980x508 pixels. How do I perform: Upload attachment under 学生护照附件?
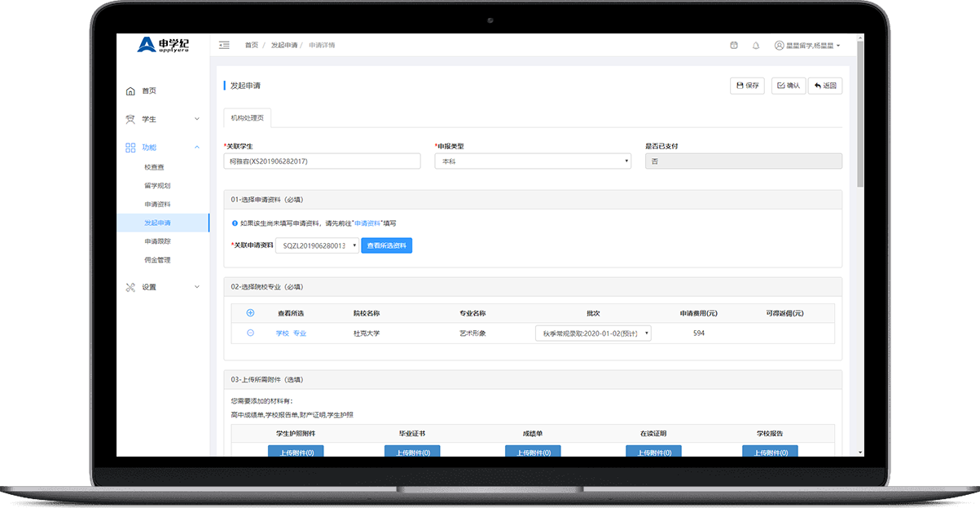[x=297, y=451]
